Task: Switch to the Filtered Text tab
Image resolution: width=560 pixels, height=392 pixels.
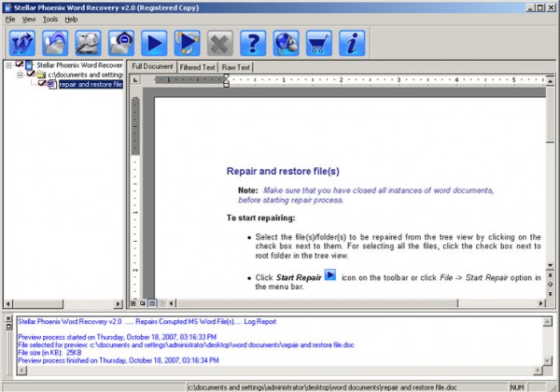Action: click(198, 67)
